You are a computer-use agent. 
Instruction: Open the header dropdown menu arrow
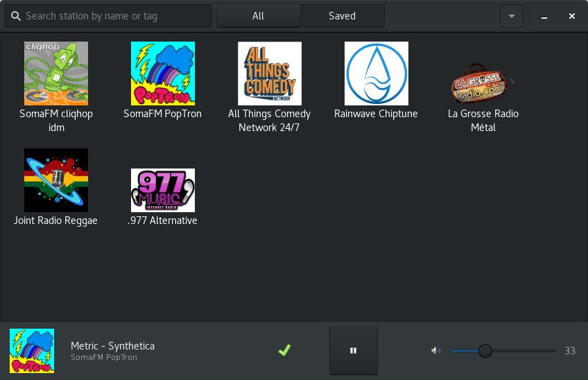pyautogui.click(x=512, y=16)
